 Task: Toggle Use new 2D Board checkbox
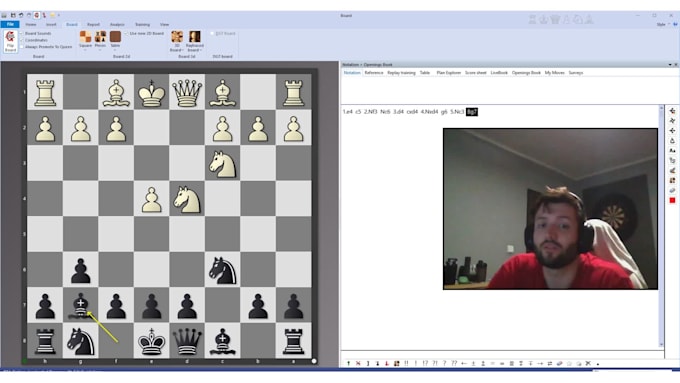127,33
